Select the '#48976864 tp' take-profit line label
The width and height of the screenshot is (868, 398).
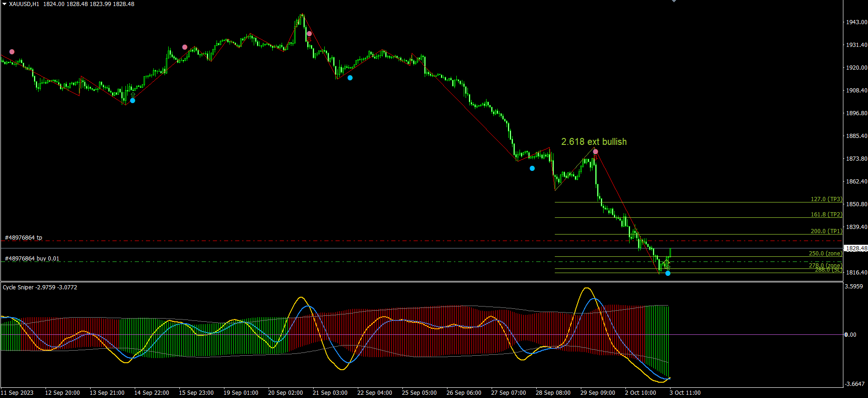[23, 238]
